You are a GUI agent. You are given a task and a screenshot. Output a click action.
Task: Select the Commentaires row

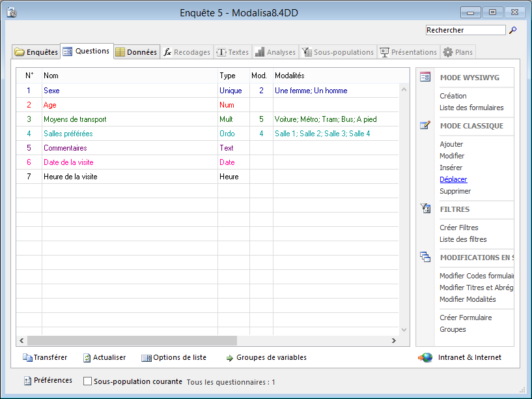[207, 148]
